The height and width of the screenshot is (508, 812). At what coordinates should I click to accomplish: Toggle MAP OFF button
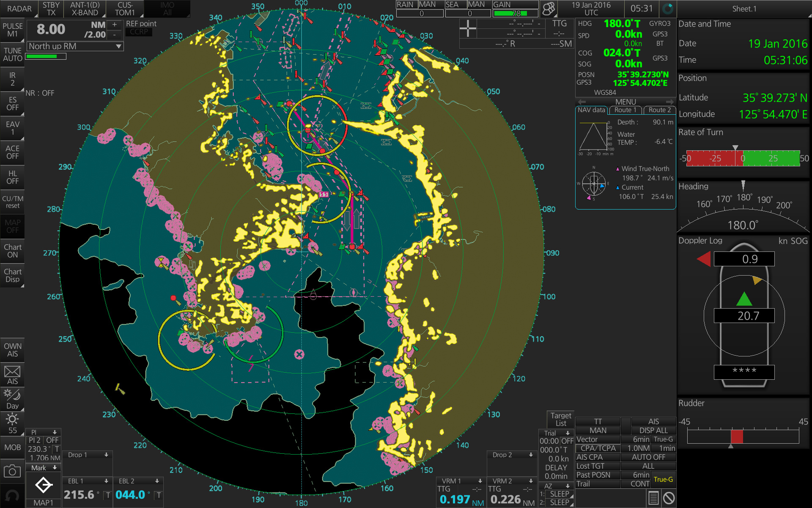coord(12,226)
